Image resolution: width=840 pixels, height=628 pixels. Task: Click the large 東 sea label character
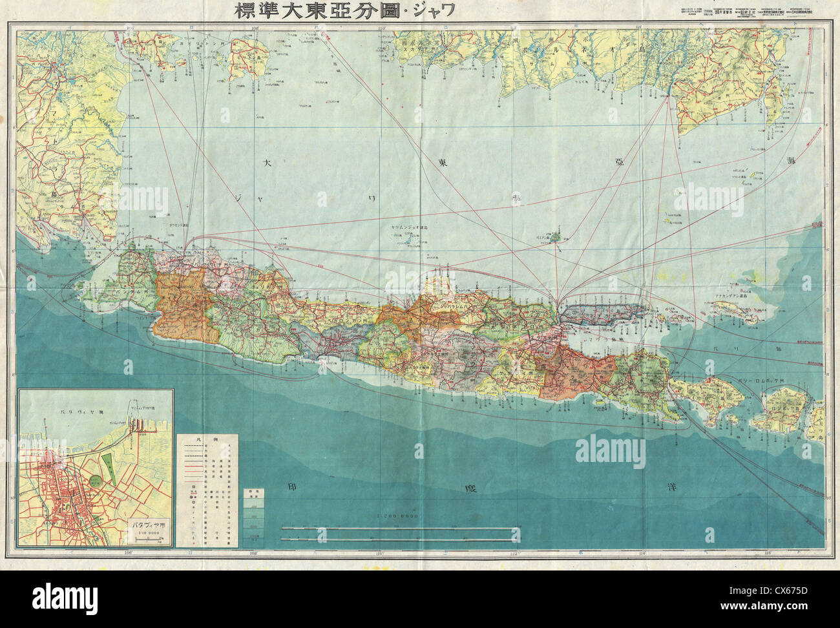[443, 162]
